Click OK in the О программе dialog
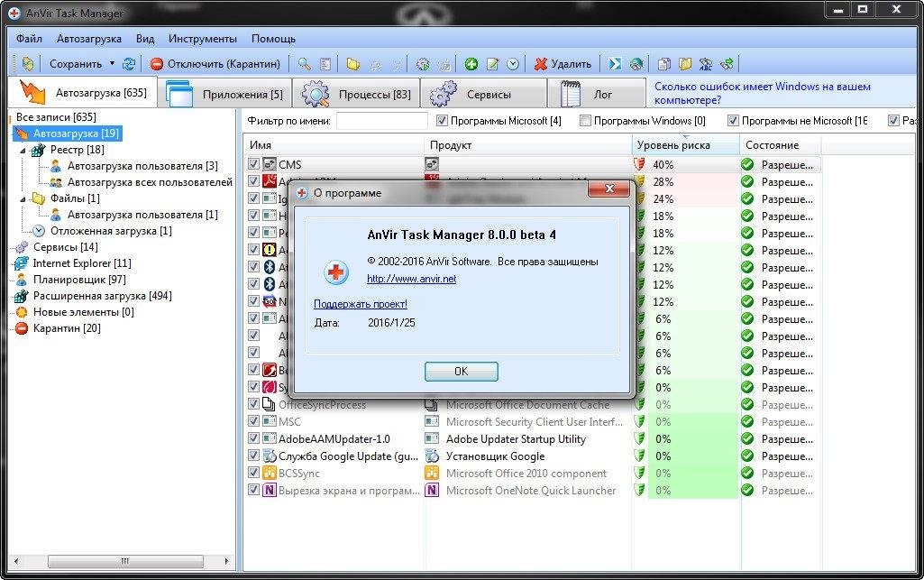The width and height of the screenshot is (924, 580). [x=462, y=372]
